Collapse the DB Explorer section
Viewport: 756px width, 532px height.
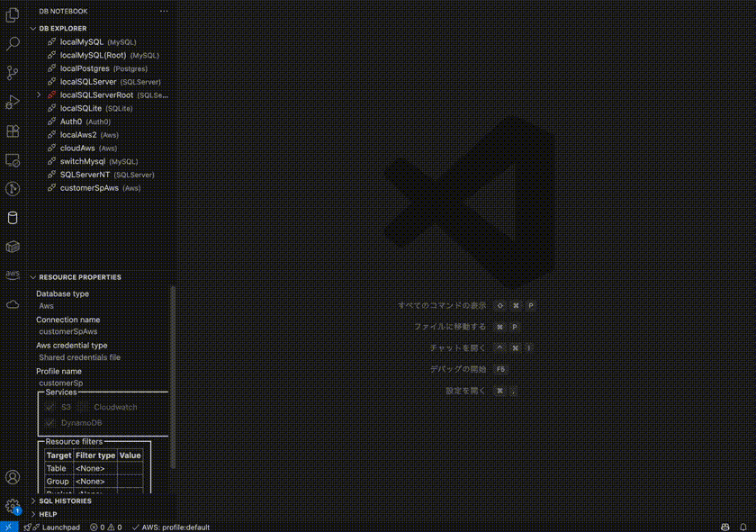32,29
